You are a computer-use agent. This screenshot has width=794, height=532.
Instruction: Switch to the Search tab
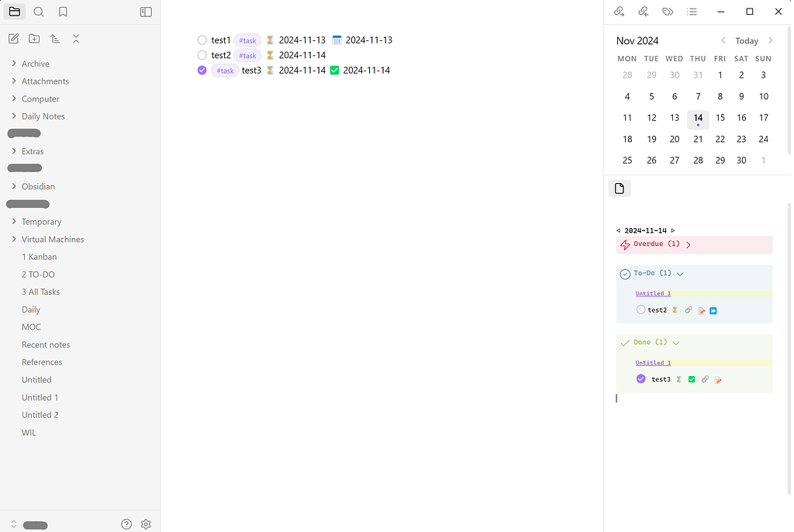tap(37, 12)
